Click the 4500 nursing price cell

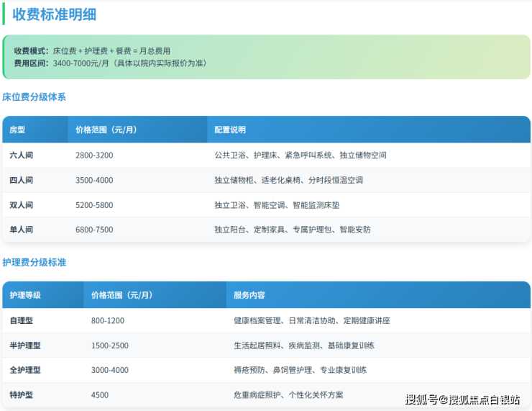101,395
